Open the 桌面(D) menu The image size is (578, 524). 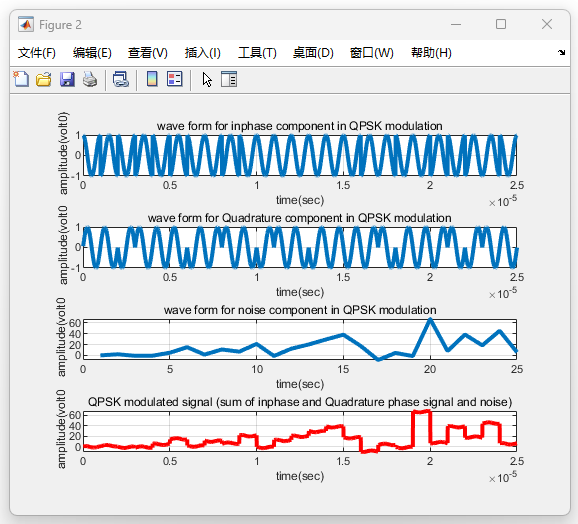tap(313, 53)
